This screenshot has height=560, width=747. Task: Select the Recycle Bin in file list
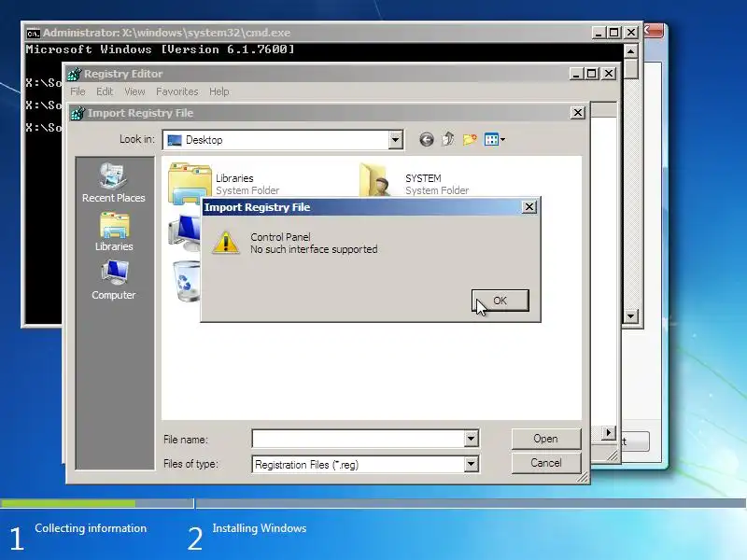(186, 281)
